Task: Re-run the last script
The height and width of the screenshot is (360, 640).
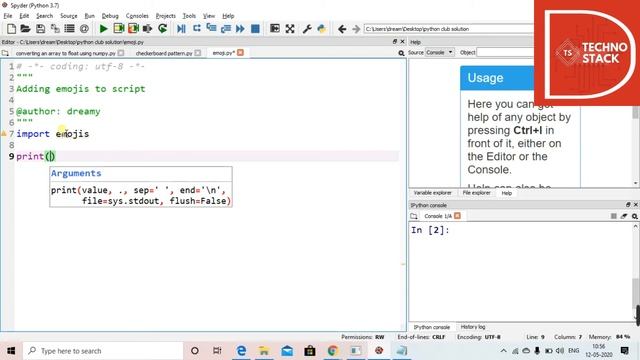Action: [x=162, y=29]
